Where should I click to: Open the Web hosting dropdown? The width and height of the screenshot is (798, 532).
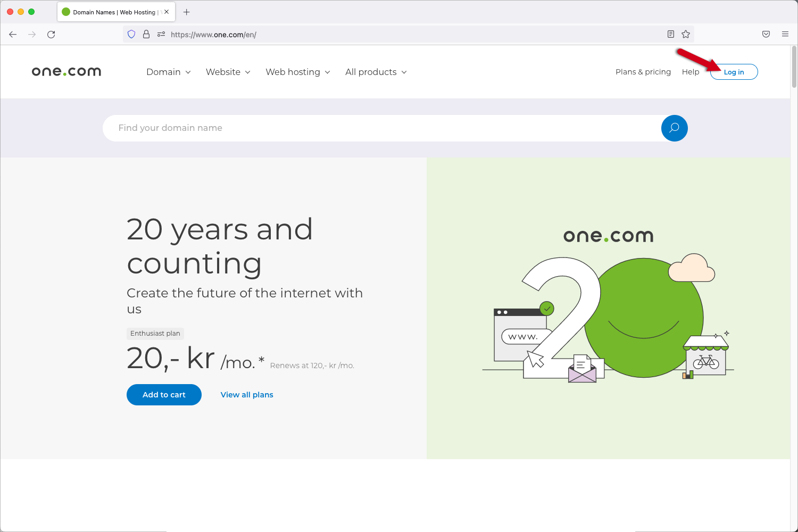[298, 72]
